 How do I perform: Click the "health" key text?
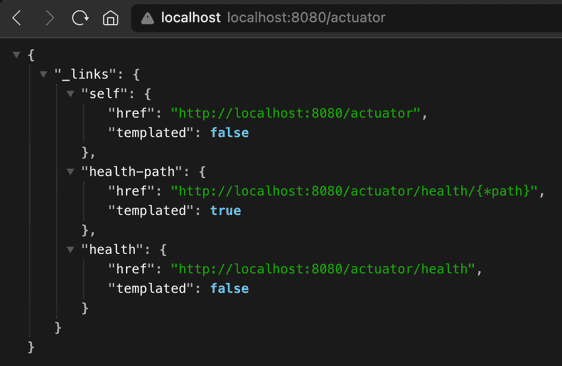tap(113, 249)
